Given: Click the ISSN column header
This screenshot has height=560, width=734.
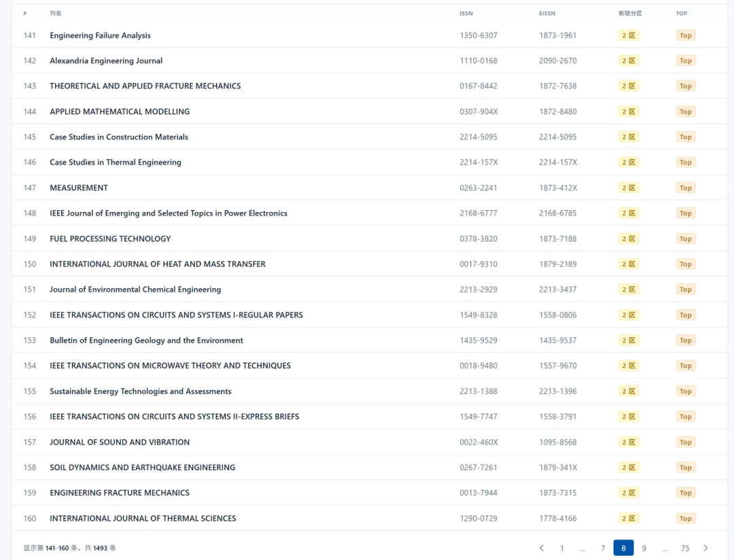Looking at the screenshot, I should 466,13.
